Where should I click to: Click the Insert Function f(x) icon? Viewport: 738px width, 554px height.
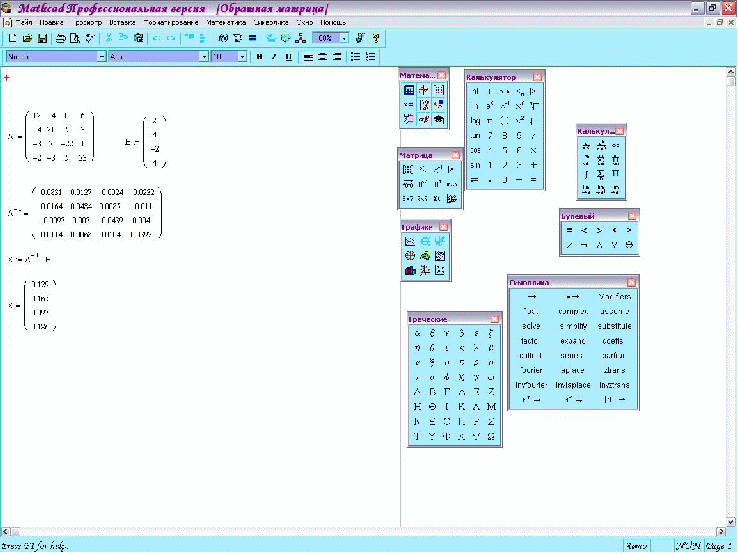pos(223,38)
